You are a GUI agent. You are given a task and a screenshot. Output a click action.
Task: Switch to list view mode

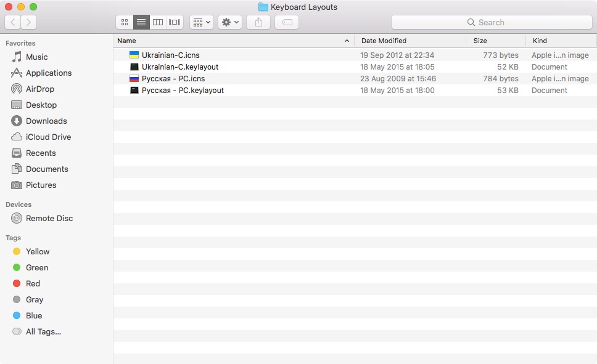[x=141, y=22]
